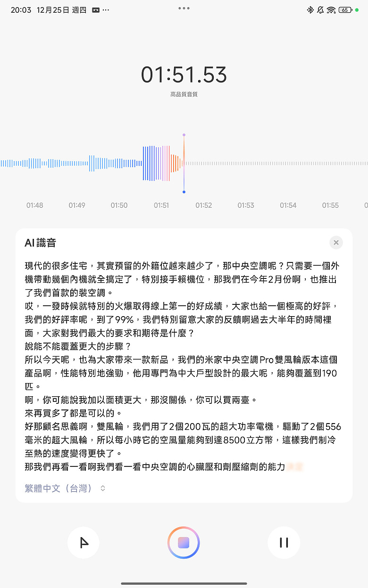Close the AI 識音 transcription panel

click(x=336, y=243)
